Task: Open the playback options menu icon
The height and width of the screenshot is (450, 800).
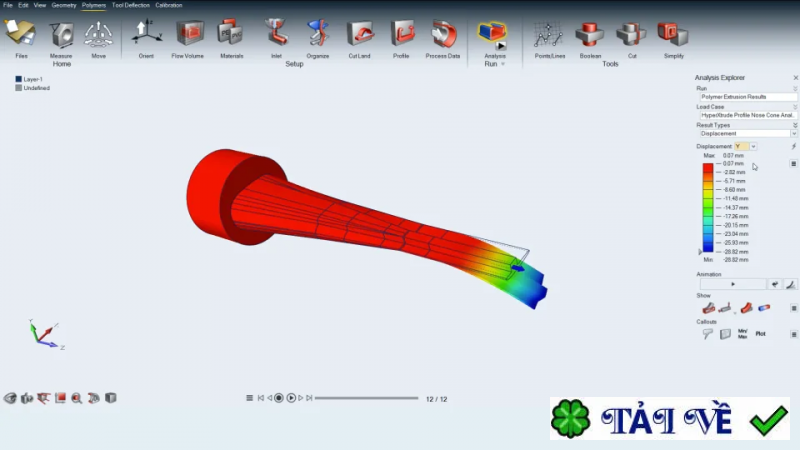Action: (249, 398)
